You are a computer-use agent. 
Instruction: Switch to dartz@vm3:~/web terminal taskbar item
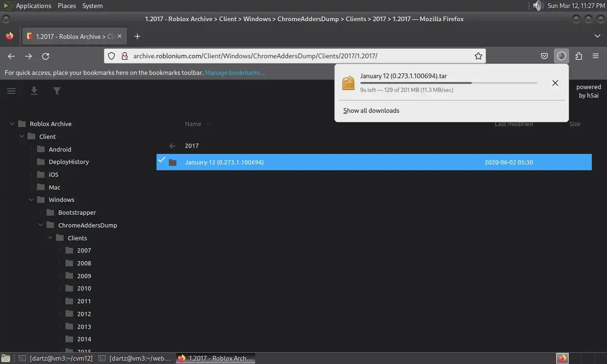[x=135, y=358]
